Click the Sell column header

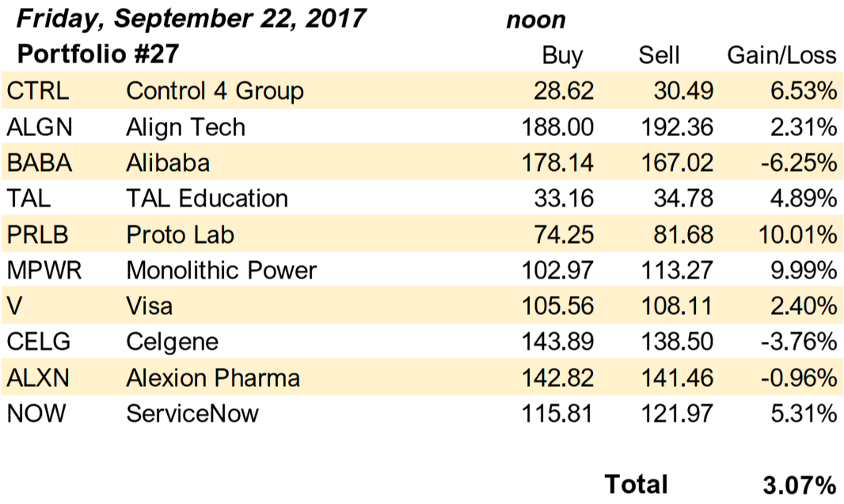660,55
